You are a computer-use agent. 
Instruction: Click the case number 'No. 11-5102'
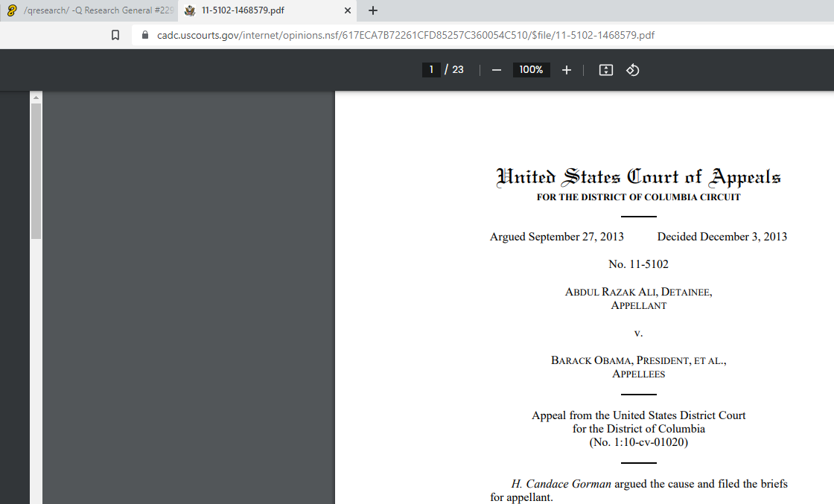tap(638, 264)
